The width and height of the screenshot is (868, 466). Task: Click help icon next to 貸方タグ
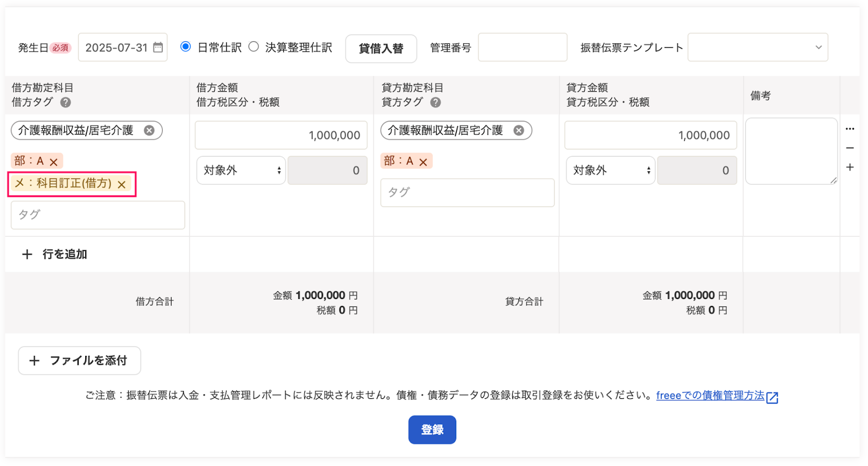[x=436, y=102]
